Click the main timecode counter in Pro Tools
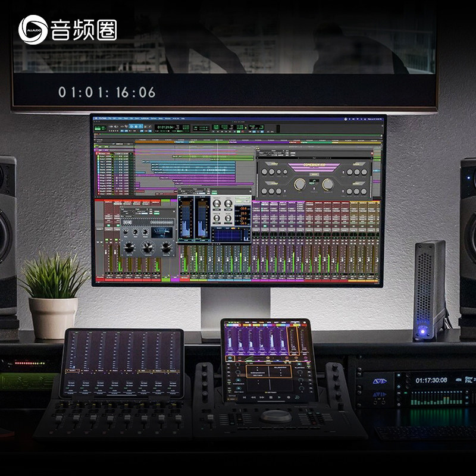The width and height of the screenshot is (476, 476). point(164,127)
